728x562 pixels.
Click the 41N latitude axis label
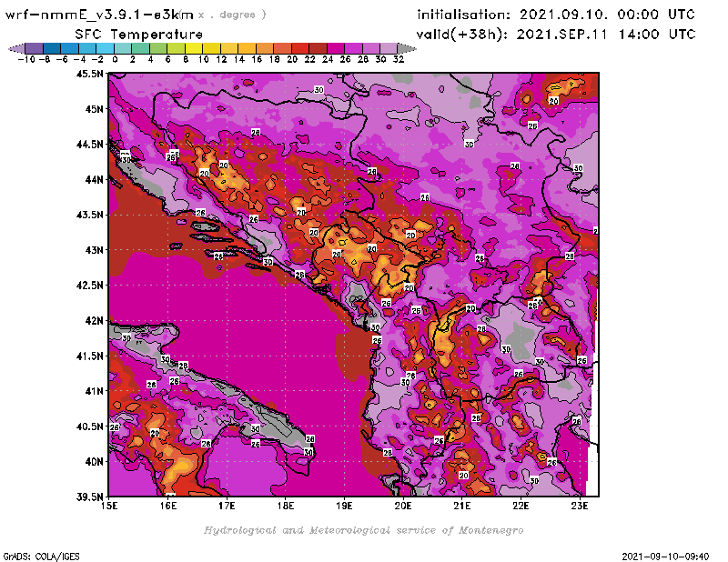pos(94,391)
